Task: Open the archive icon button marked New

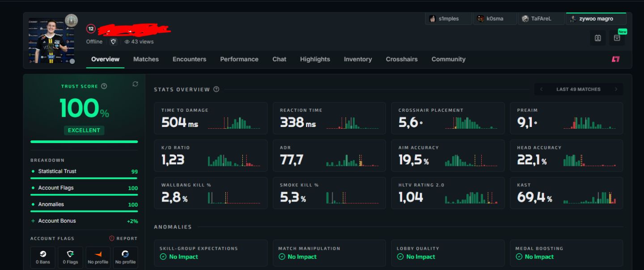Action: pyautogui.click(x=617, y=38)
